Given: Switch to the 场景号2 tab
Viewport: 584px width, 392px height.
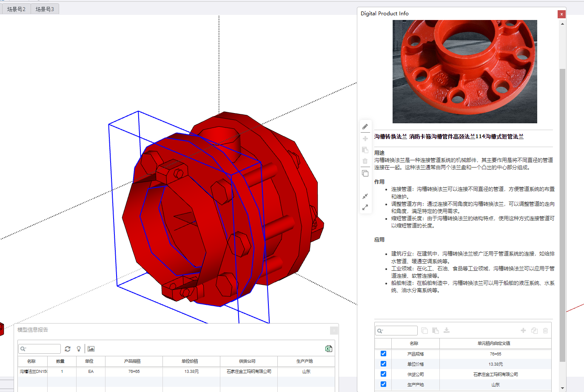Looking at the screenshot, I should pyautogui.click(x=16, y=9).
